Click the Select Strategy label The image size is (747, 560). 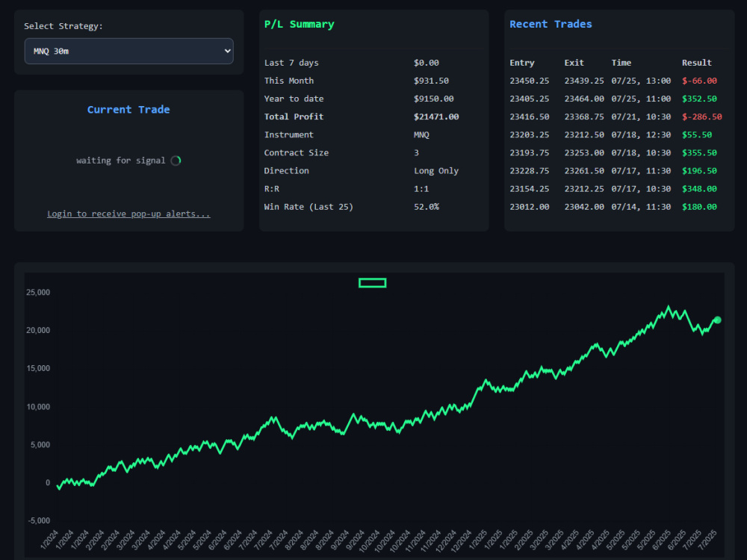pyautogui.click(x=63, y=26)
